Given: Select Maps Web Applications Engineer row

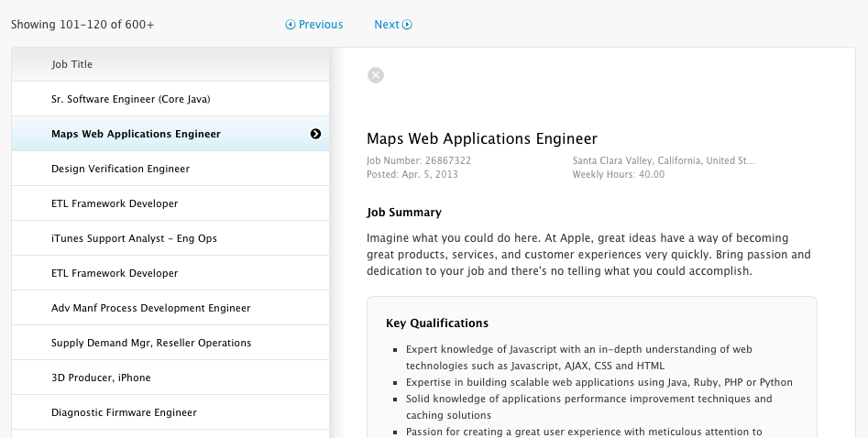Looking at the screenshot, I should tap(136, 134).
